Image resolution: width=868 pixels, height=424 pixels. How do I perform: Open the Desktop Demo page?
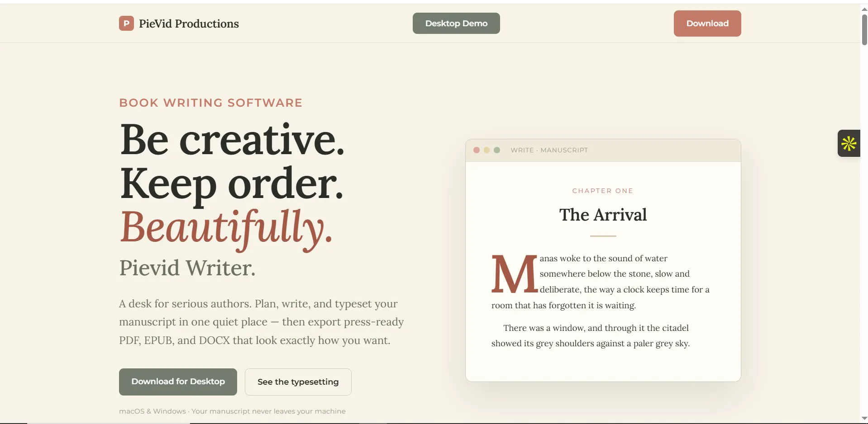click(456, 23)
